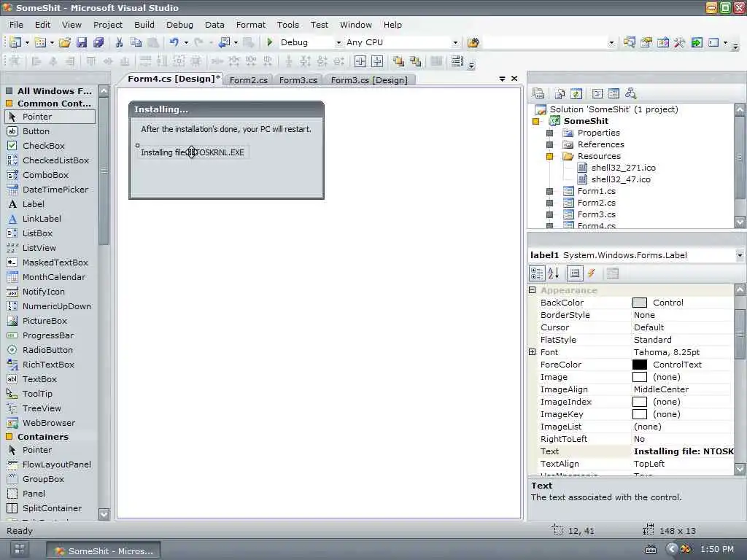
Task: Click Center Horizontally layout icon
Action: (x=360, y=61)
